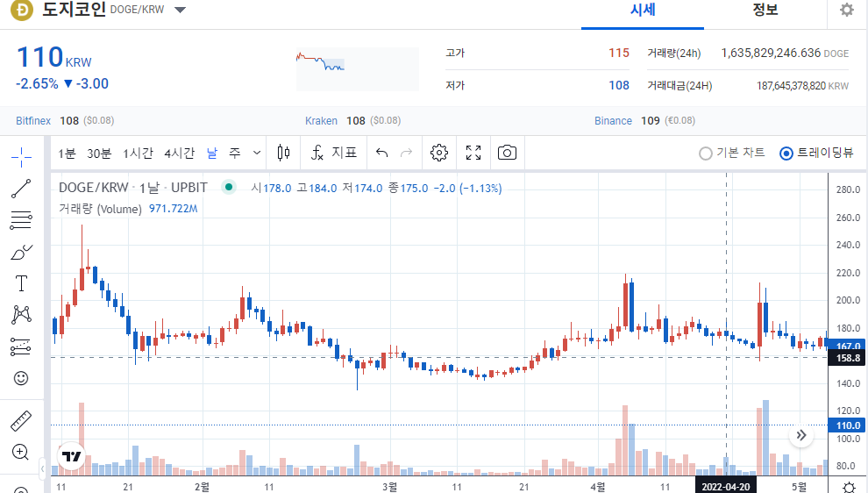Click the 고가 high price value 115
The height and width of the screenshot is (493, 868).
click(x=619, y=53)
